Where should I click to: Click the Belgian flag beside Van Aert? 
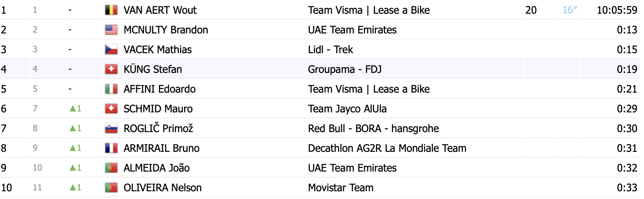111,10
